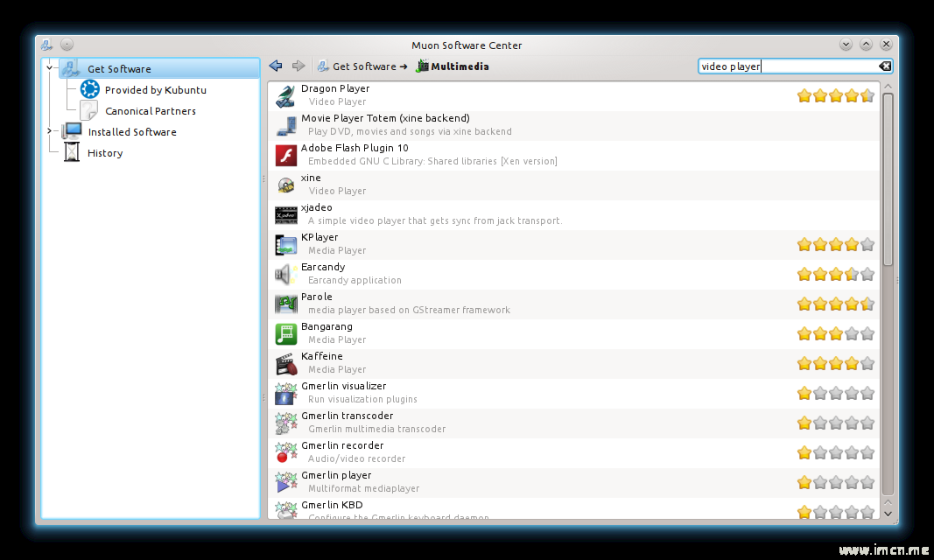The height and width of the screenshot is (560, 934).
Task: Click the xjadeo app icon
Action: pyautogui.click(x=286, y=215)
